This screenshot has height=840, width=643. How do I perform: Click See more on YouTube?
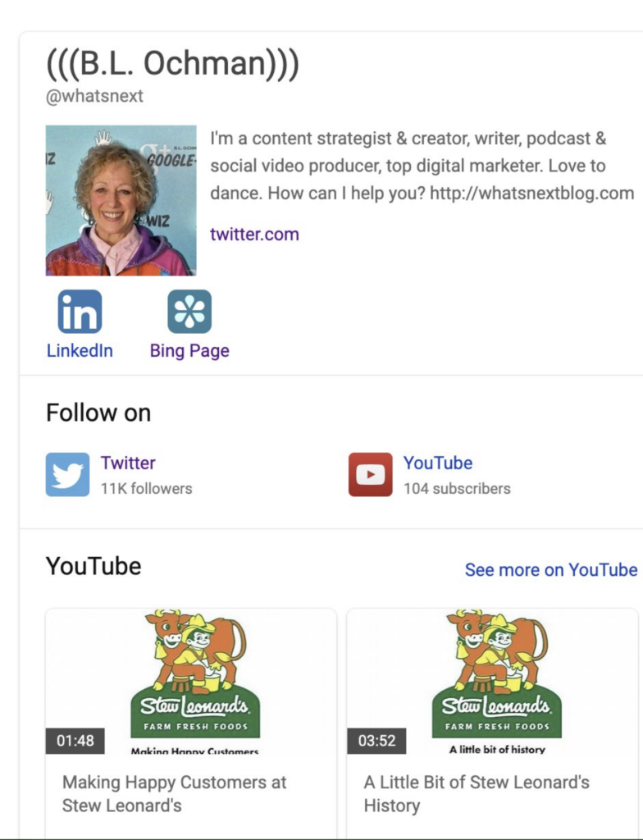[x=551, y=569]
